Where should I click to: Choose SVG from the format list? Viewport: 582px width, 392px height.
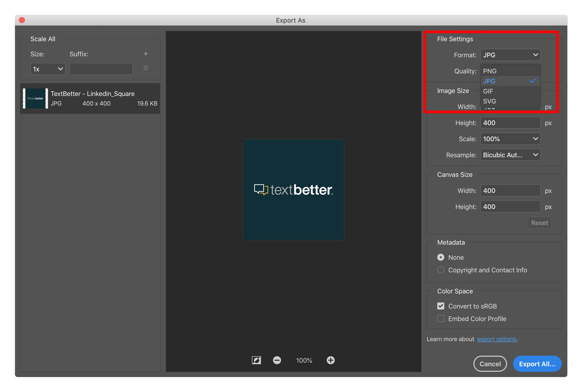(489, 101)
